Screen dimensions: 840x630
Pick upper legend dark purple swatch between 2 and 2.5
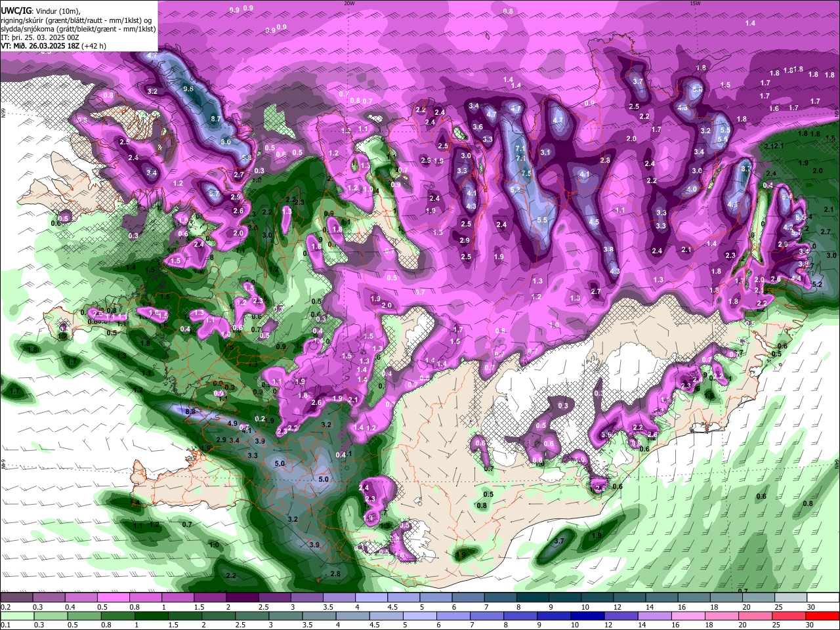[242, 598]
